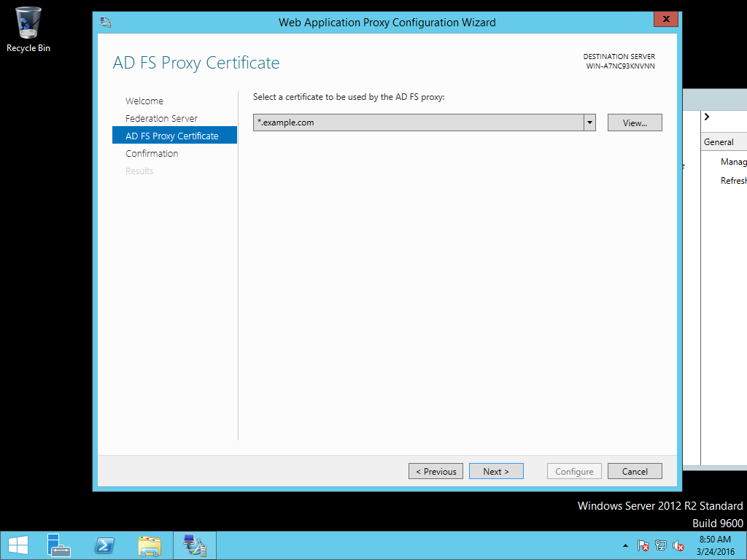Screen dimensions: 747x560
Task: Select General in background window
Action: (x=719, y=142)
